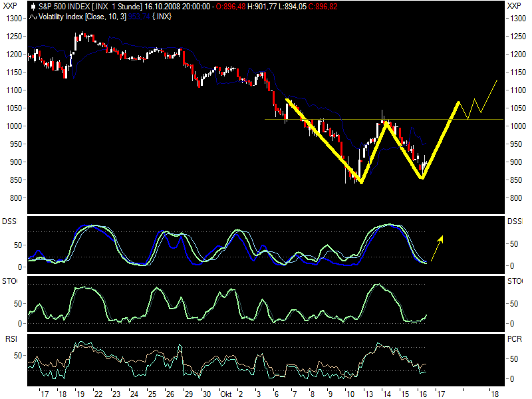Click the '10 date label on the time axis
The width and height of the screenshot is (532, 399).
(x=350, y=394)
